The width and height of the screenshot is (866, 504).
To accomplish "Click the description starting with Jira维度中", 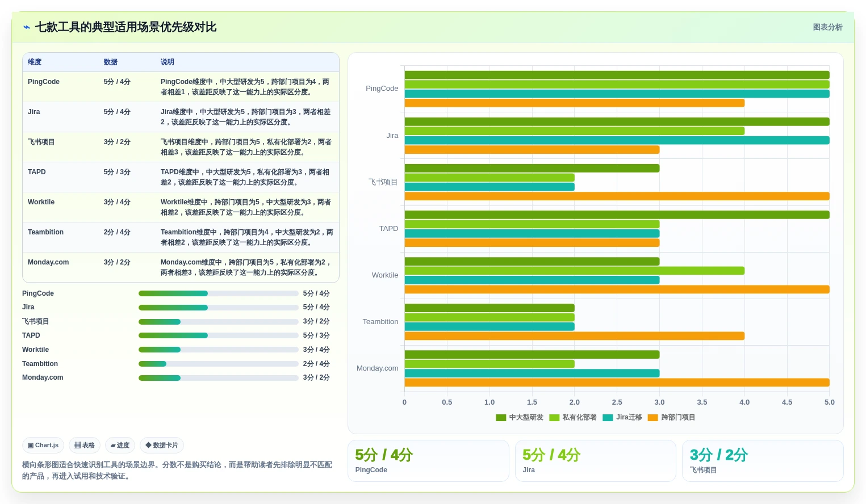I will coord(246,117).
